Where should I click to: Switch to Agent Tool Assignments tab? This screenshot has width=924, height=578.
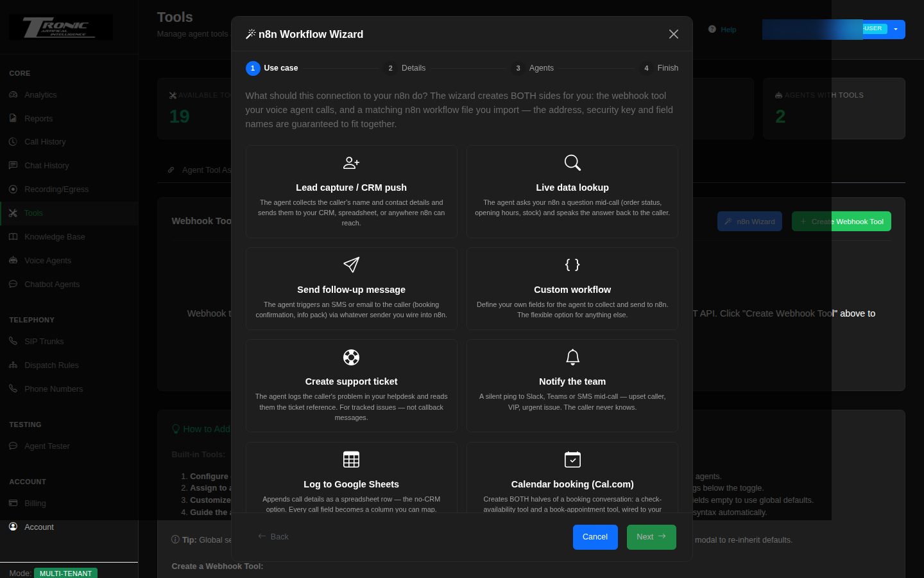coord(199,170)
